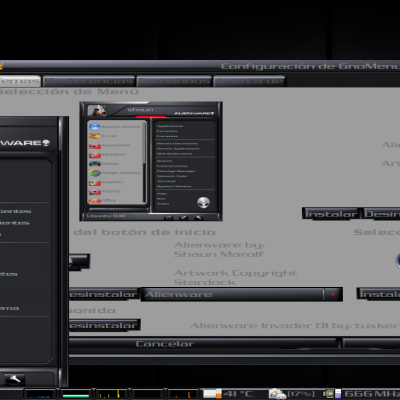
Task: Click the yellow graph monitor in the taskbar
Action: click(112, 394)
